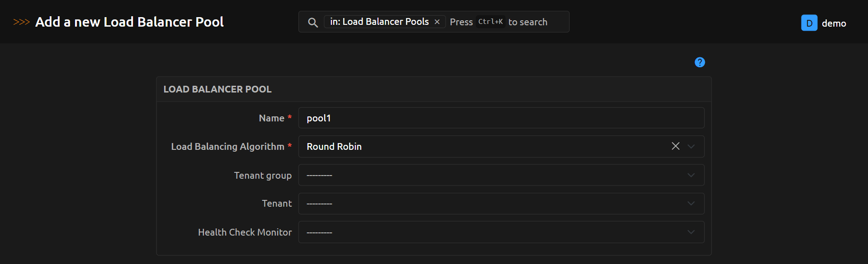Click the blue D user avatar
The image size is (868, 264).
(809, 23)
